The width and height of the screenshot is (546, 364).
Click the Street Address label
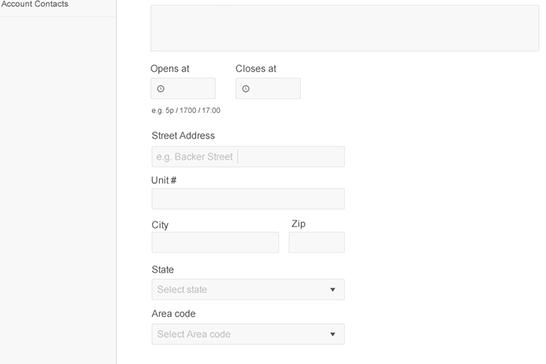coord(183,135)
